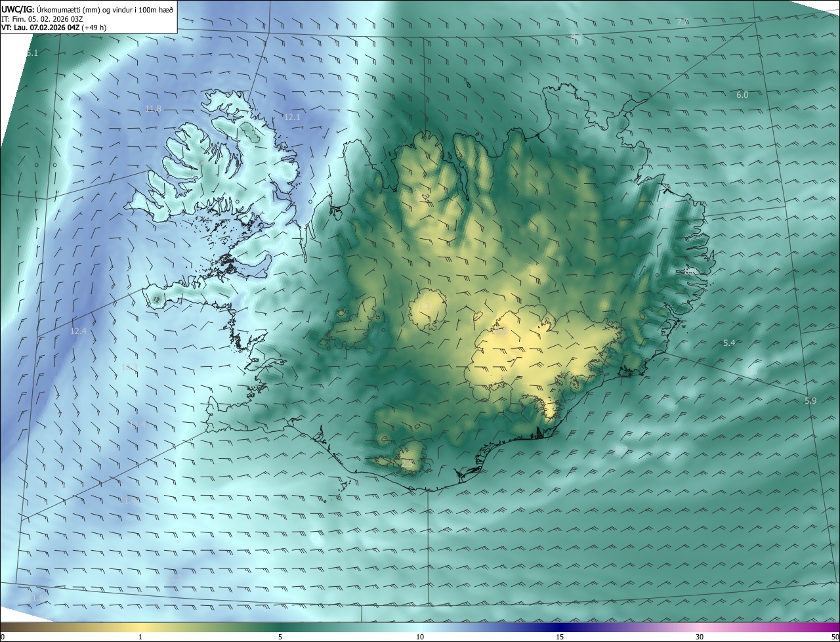Click the 5.1 value label on the map
Screen dimensions: 840x642
[x=32, y=53]
